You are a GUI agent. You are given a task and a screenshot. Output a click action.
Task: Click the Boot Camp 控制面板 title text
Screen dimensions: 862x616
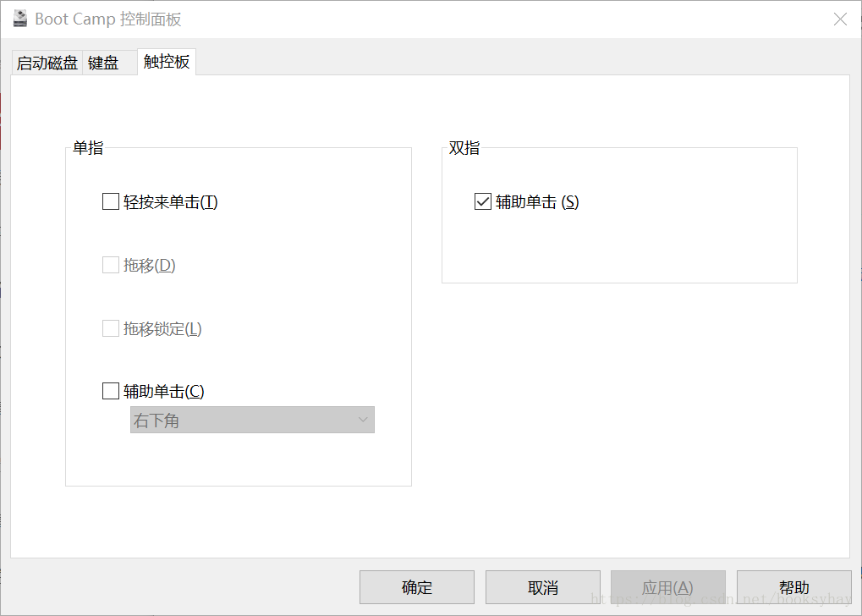(x=108, y=19)
